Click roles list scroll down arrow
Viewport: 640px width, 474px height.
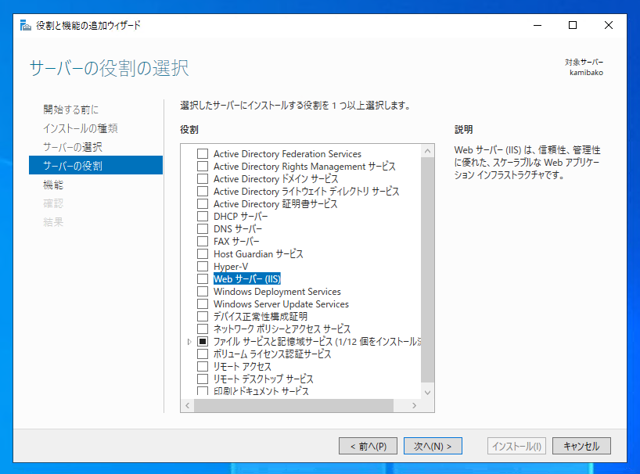pos(427,392)
